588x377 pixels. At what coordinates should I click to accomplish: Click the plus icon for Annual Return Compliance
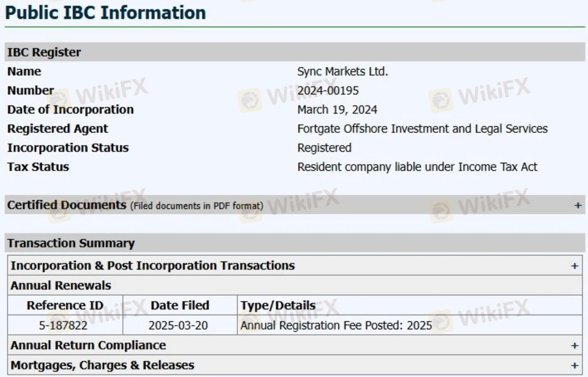(x=574, y=346)
